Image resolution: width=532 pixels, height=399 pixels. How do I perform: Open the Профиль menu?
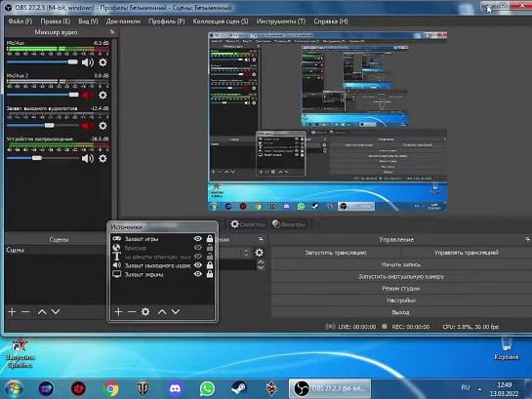[x=167, y=21]
